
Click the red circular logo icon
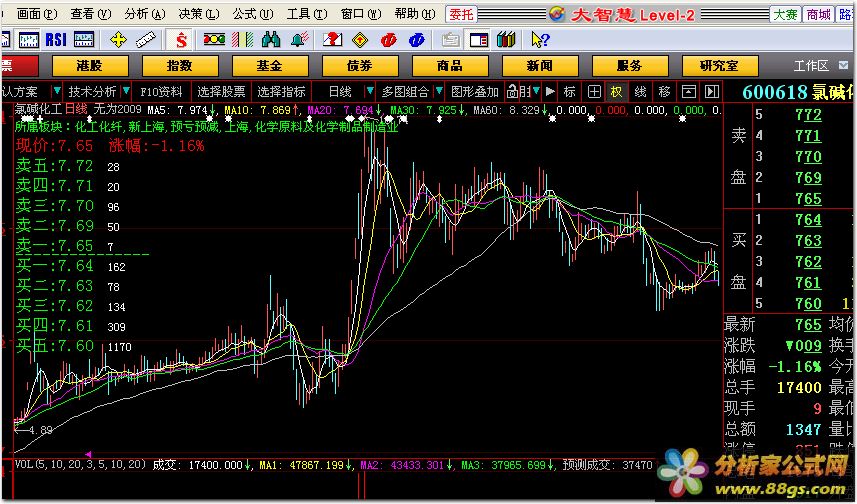point(389,40)
